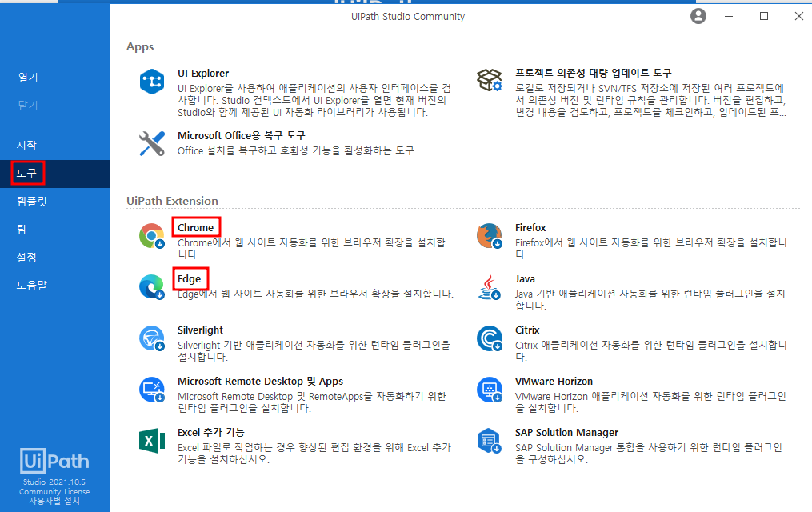Select the 닫기 menu item
The image size is (812, 512).
click(x=28, y=105)
